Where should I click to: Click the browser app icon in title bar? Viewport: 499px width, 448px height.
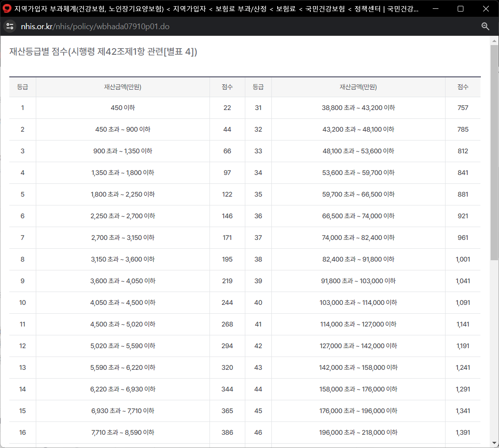pos(7,8)
